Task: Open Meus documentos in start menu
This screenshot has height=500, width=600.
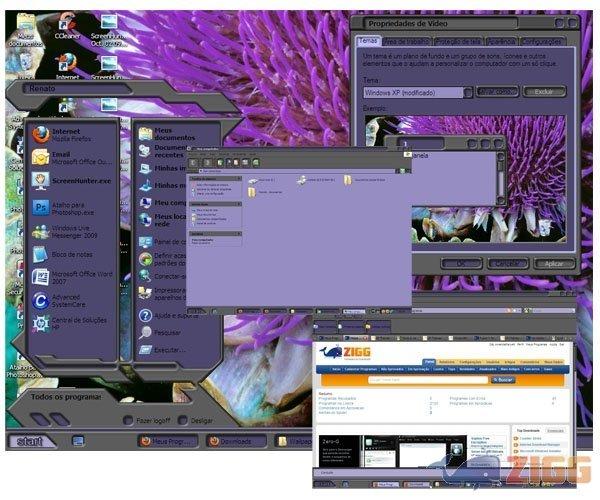Action: 167,134
